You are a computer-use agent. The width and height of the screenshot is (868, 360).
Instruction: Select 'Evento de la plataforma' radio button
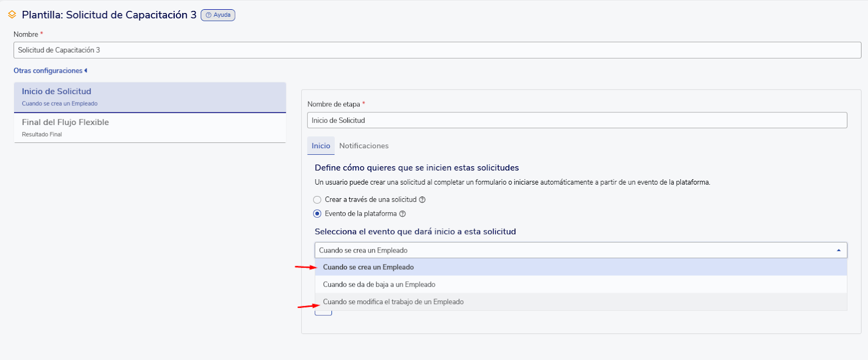click(x=317, y=214)
